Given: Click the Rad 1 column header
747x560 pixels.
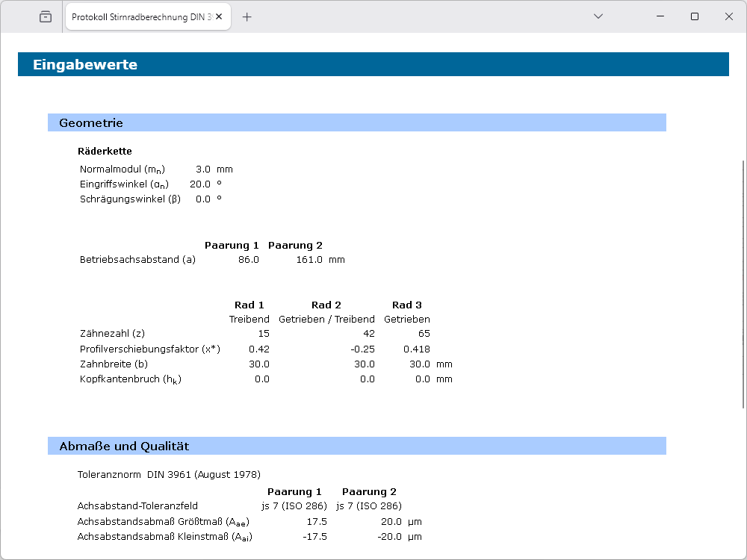Looking at the screenshot, I should click(x=249, y=305).
